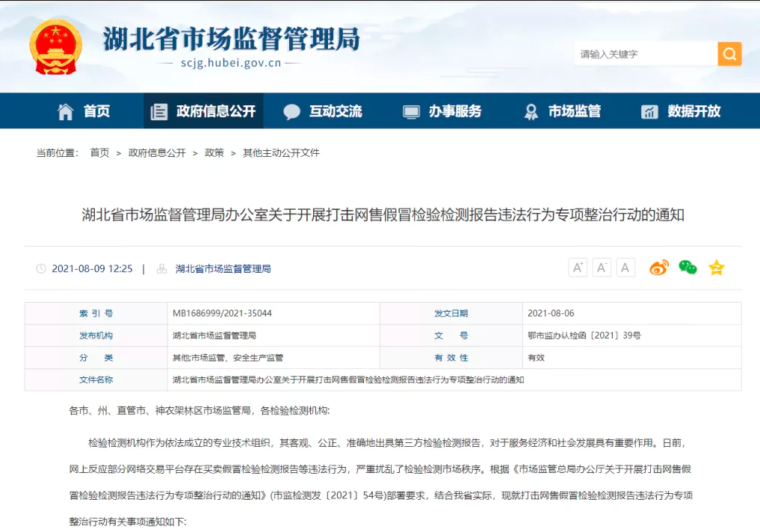Type in the 请输入关键字 search field

pos(645,54)
